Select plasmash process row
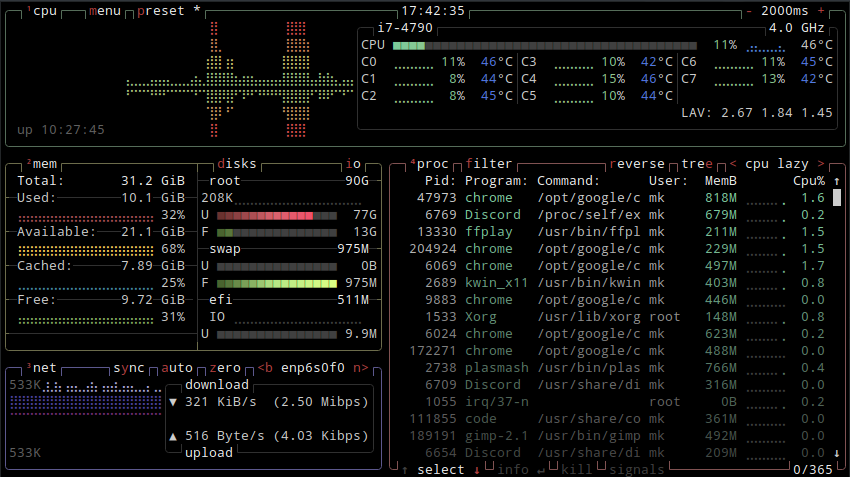Viewport: 850px width, 477px height. [617, 368]
